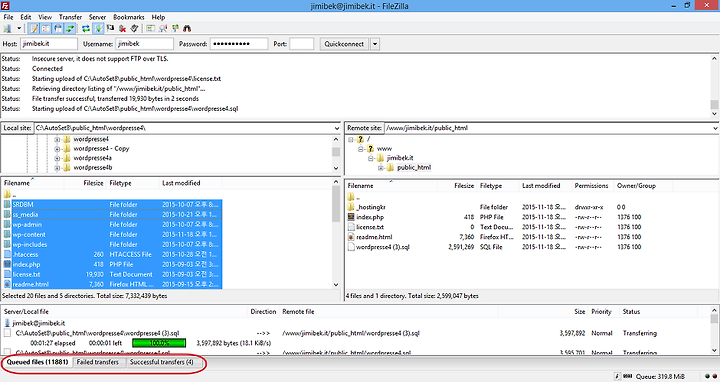
Task: Collapse the jimibek.it node in remote tree
Action: pyautogui.click(x=371, y=158)
